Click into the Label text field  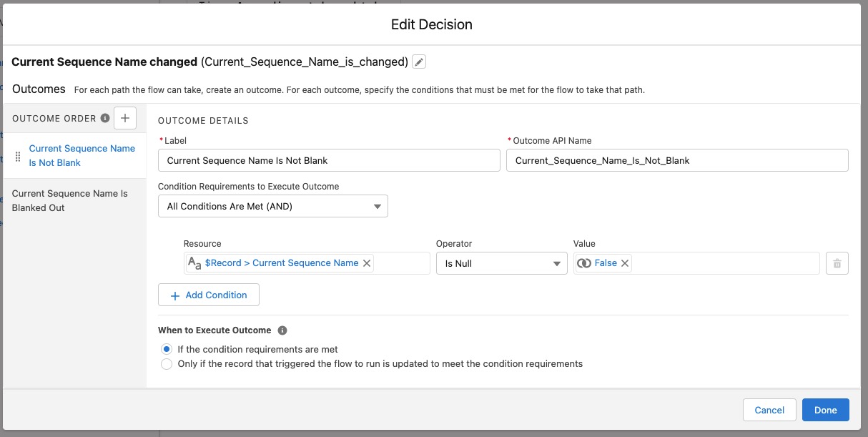point(328,161)
